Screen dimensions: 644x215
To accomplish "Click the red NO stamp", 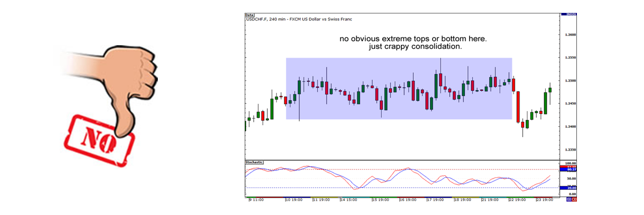I will (98, 138).
